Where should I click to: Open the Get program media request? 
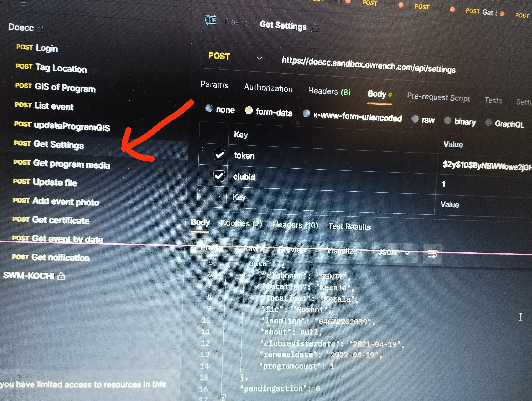71,164
